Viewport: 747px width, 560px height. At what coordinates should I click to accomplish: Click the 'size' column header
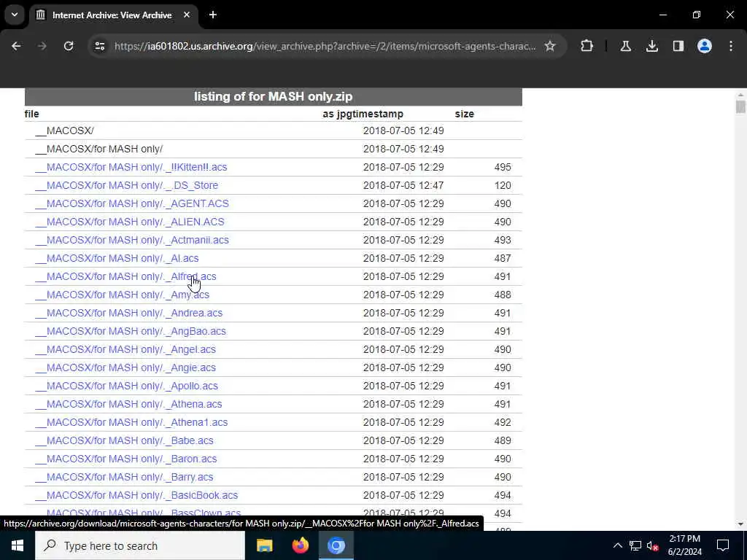point(464,114)
